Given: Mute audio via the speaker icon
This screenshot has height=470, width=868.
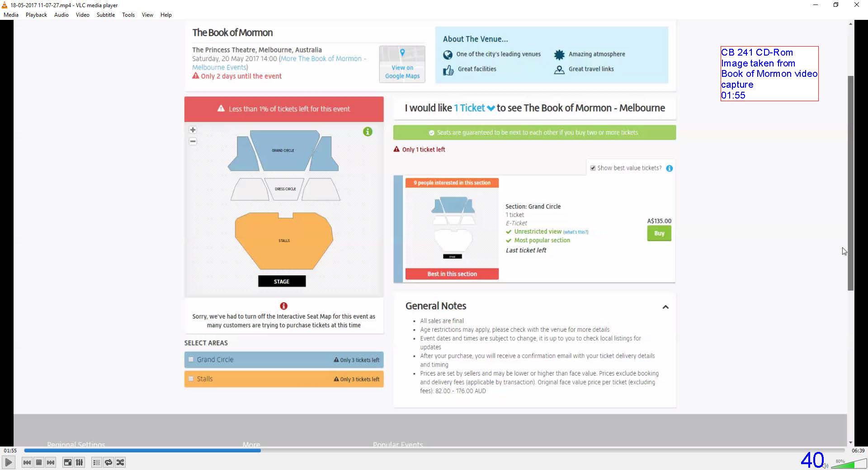Looking at the screenshot, I should coord(826,465).
